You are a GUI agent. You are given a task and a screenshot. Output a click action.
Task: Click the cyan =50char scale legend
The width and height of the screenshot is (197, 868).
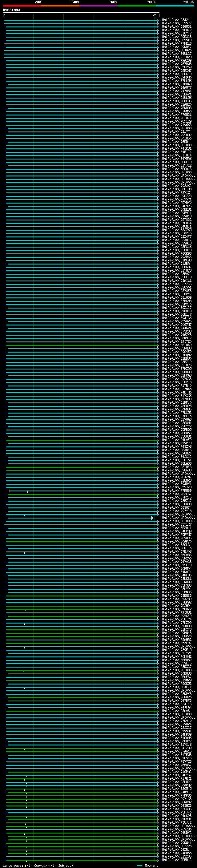(x=147, y=865)
